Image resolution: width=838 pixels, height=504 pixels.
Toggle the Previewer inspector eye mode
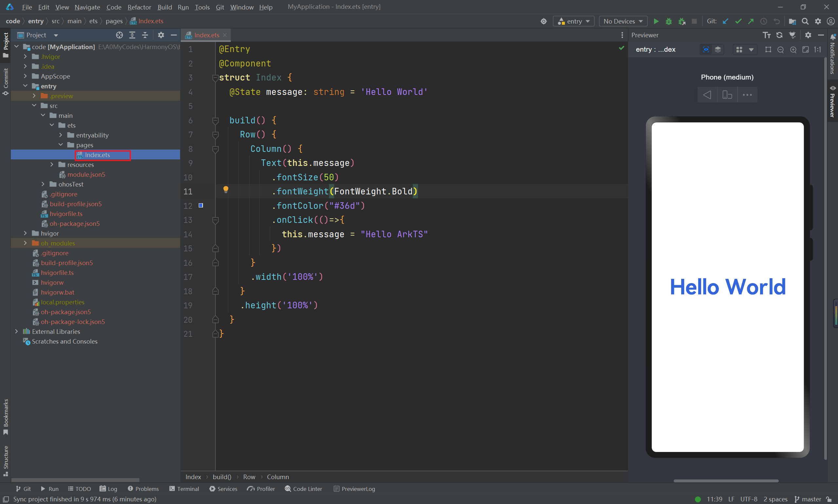click(x=706, y=50)
